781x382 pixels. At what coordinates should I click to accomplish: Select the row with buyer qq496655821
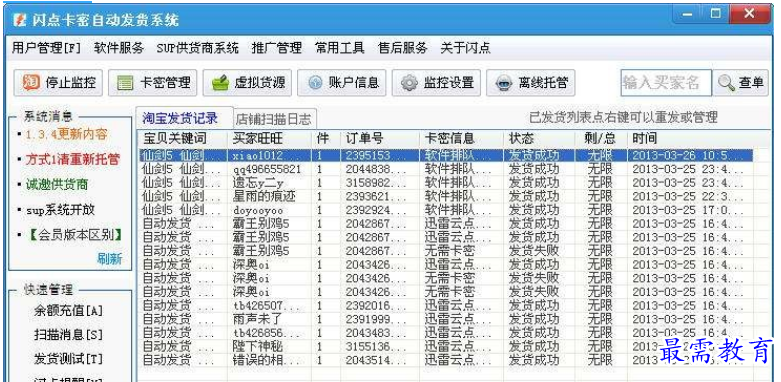(x=445, y=169)
